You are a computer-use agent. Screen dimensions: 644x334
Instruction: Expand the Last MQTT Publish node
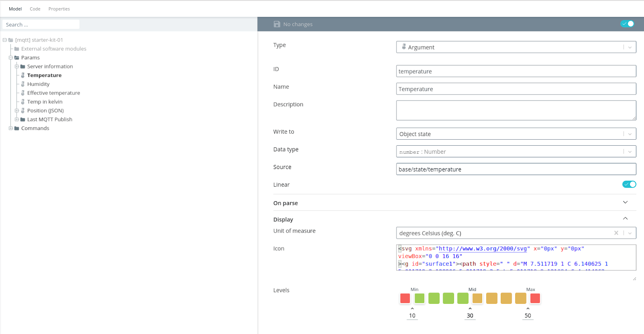pyautogui.click(x=17, y=120)
